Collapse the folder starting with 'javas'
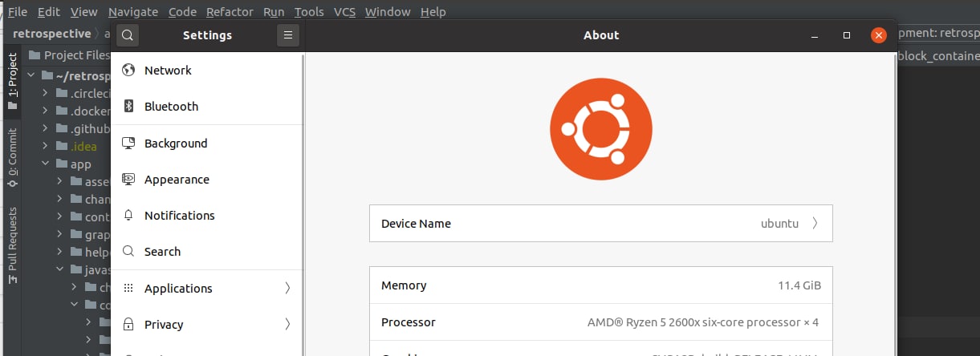 pos(59,270)
